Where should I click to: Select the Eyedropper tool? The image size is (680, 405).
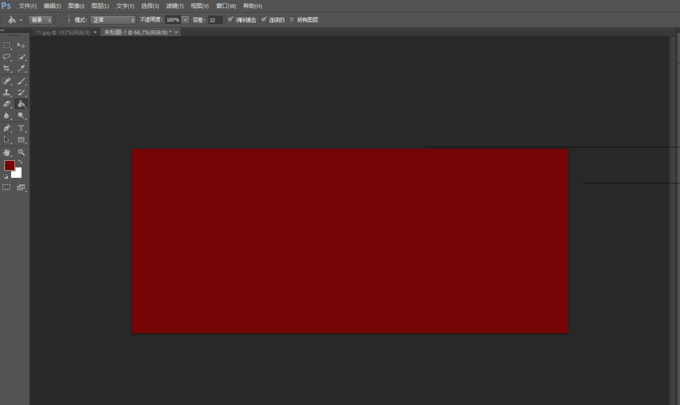tap(21, 69)
